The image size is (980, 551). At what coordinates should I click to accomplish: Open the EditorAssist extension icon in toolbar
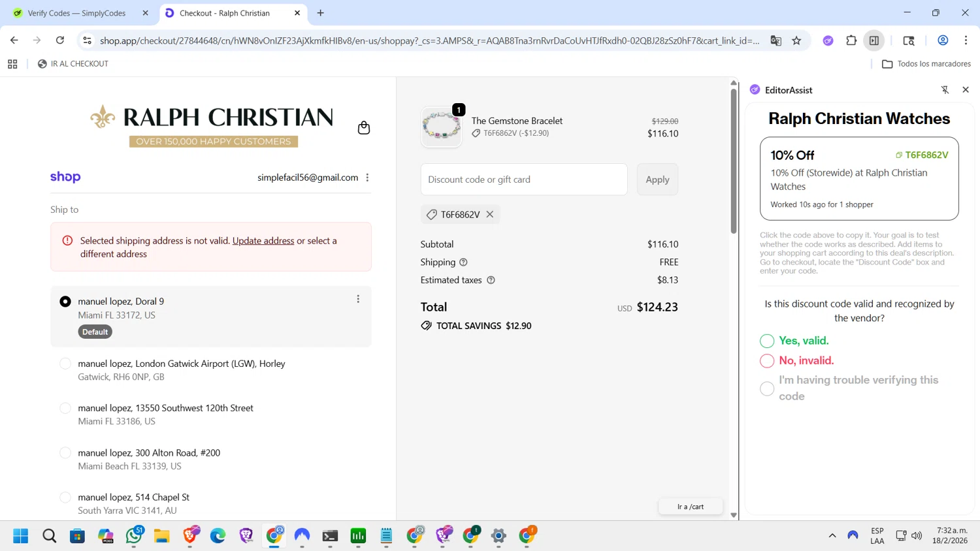coord(828,40)
